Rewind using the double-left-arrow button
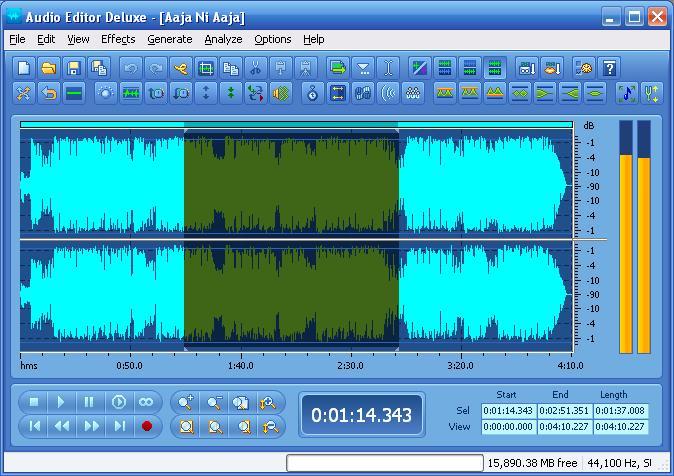This screenshot has height=476, width=674. coord(61,426)
